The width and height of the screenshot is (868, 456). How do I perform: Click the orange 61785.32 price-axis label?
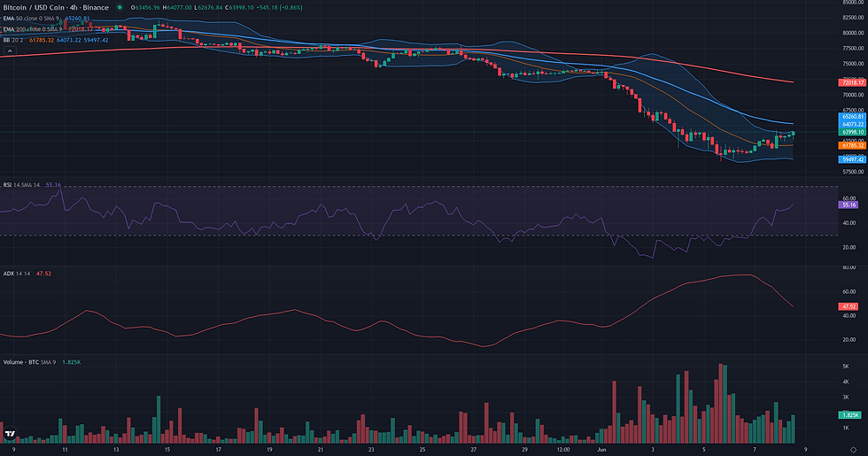pos(852,145)
